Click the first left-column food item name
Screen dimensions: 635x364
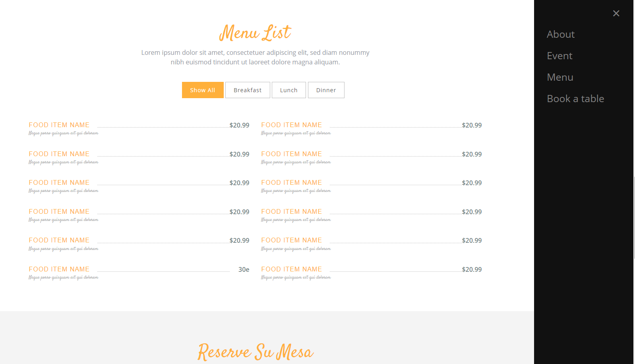click(x=59, y=125)
